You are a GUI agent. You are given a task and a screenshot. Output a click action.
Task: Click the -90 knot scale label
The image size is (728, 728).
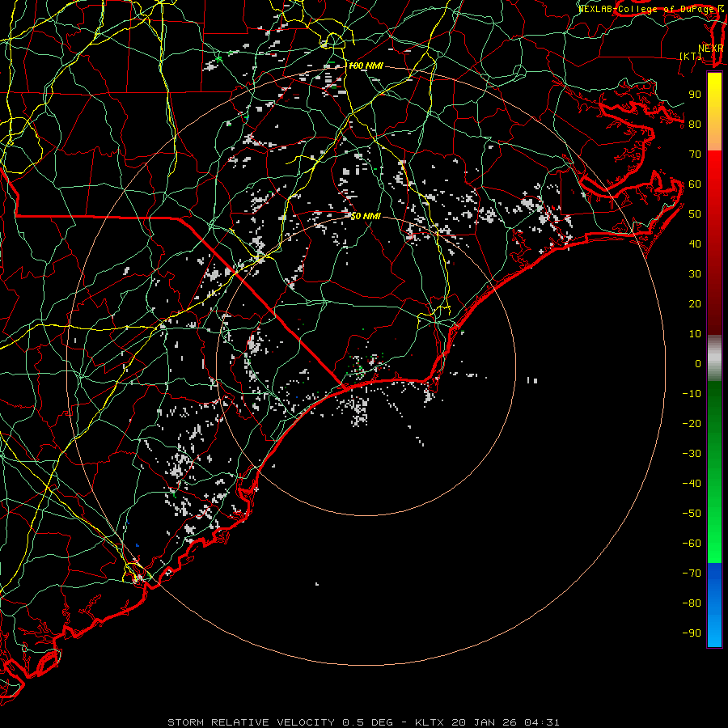tap(692, 633)
